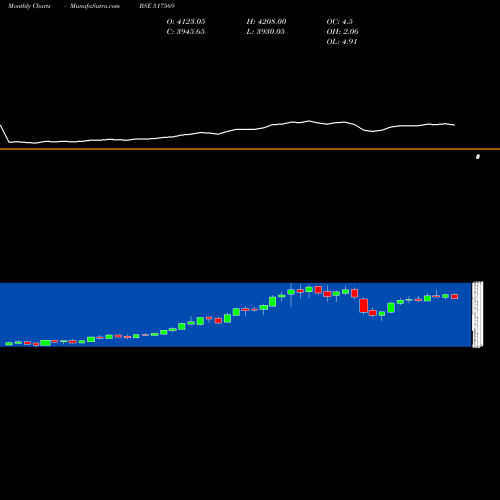The image size is (500, 500).
Task: Select the low value 'L: 3930.05'
Action: click(x=266, y=32)
